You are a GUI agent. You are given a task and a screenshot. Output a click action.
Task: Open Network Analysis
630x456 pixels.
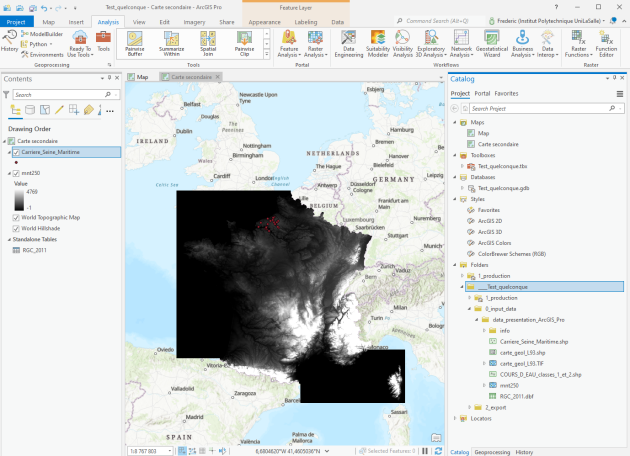click(461, 44)
